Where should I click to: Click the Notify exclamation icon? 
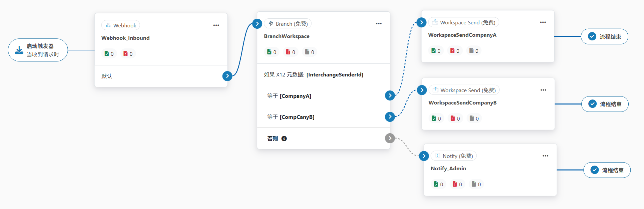(438, 156)
